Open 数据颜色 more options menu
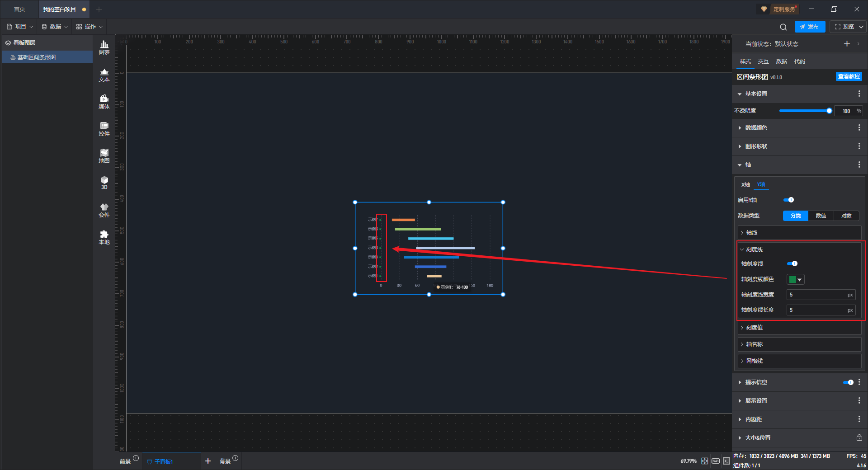This screenshot has width=868, height=470. point(859,128)
